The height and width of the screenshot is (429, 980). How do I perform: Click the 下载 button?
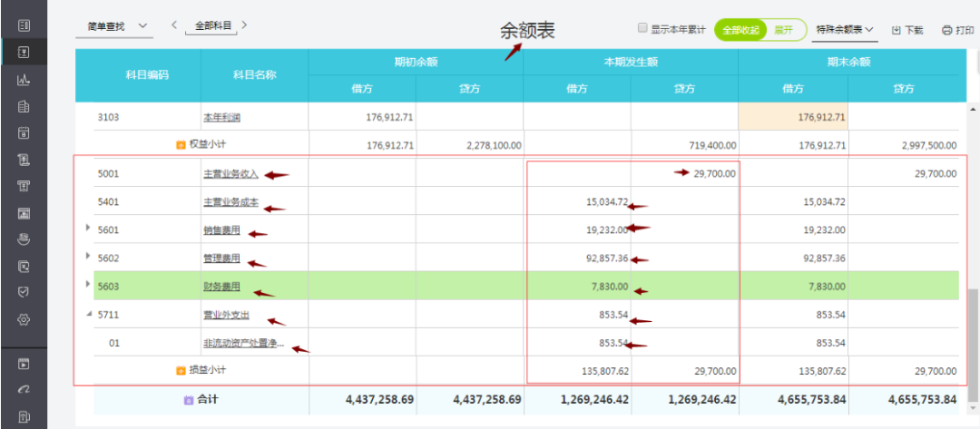click(x=906, y=30)
